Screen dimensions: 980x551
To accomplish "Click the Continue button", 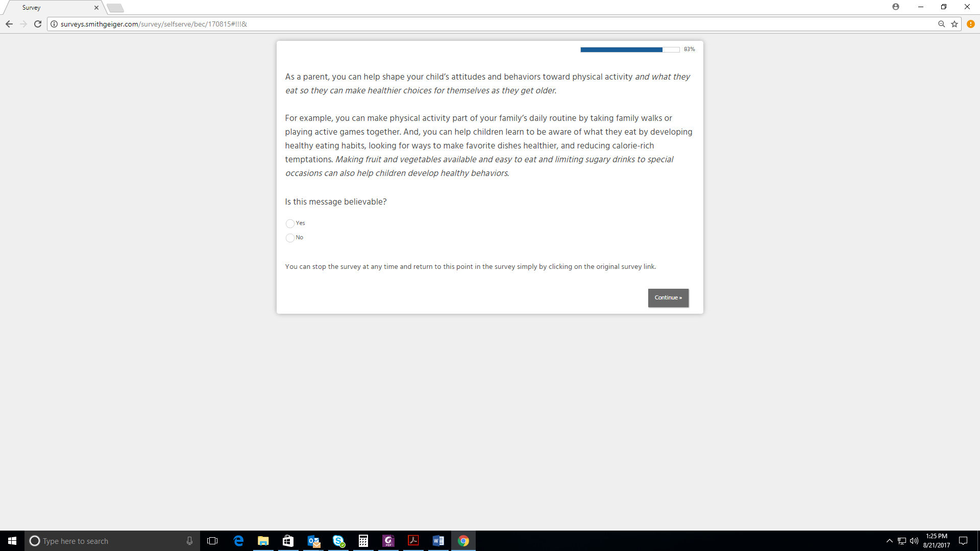I will point(668,298).
